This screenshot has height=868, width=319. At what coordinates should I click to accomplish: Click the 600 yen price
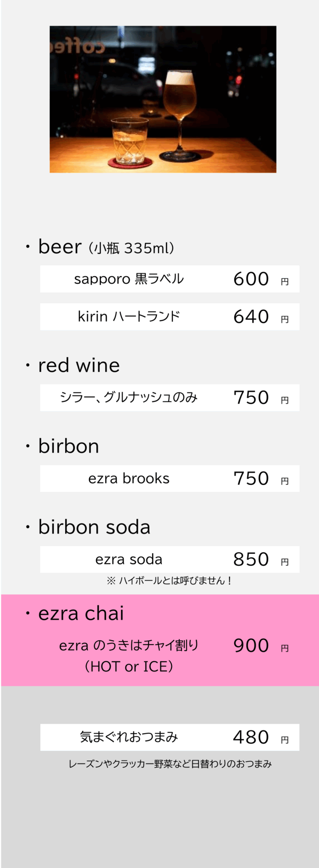point(251,279)
